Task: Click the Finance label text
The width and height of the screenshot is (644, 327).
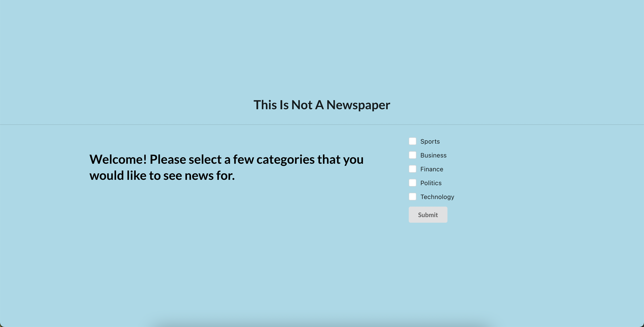Action: 432,169
